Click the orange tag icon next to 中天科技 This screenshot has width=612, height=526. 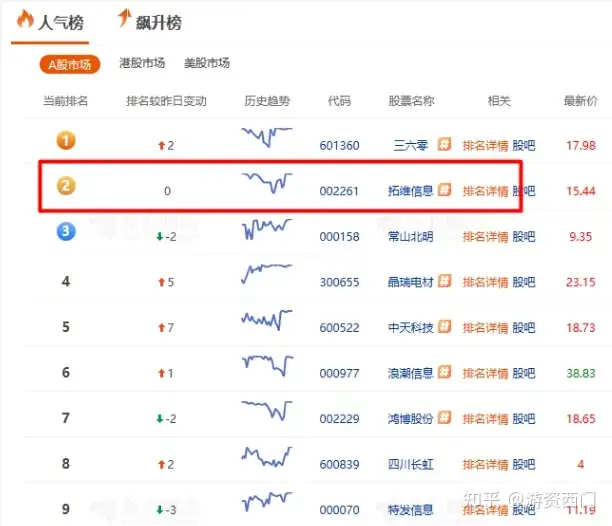click(x=444, y=327)
